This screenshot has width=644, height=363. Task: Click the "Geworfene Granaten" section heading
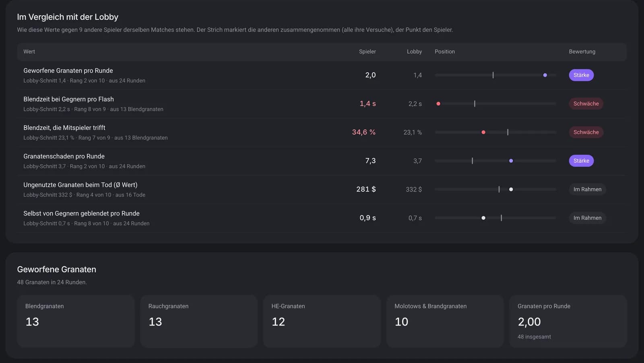coord(56,269)
